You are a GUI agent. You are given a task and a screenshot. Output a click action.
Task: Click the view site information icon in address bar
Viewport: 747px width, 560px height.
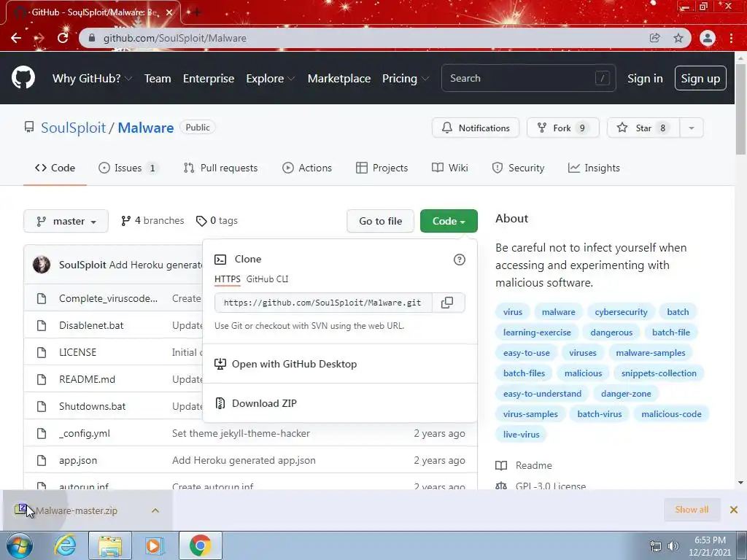point(93,38)
